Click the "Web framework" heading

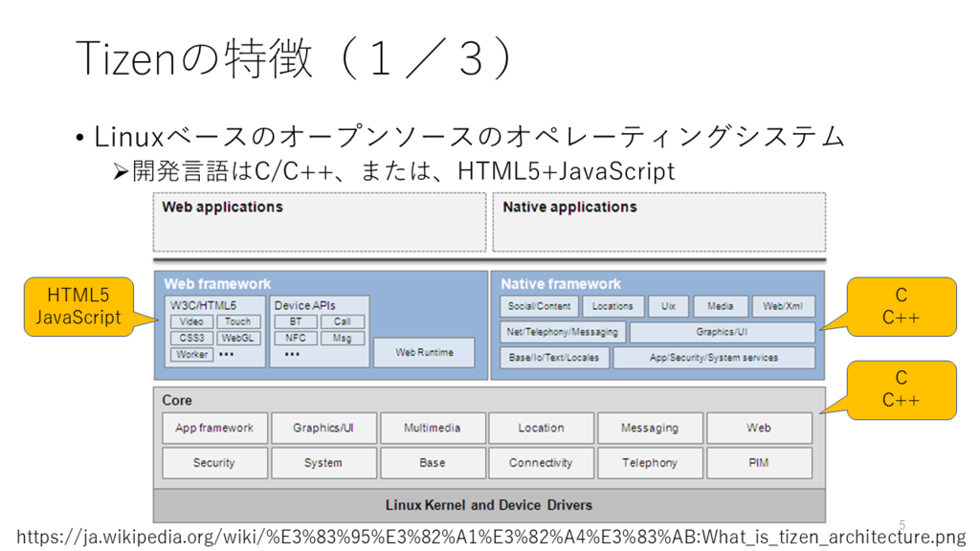[217, 284]
